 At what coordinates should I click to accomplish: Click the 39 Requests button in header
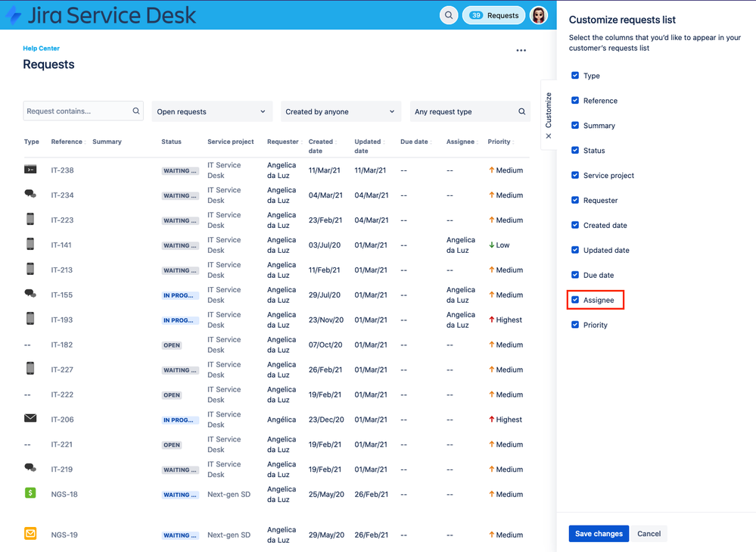click(x=493, y=15)
